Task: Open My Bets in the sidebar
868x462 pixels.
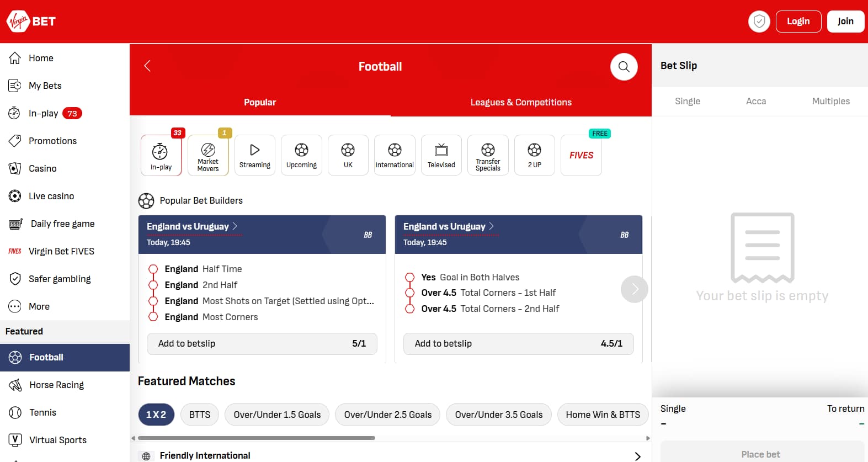Action: click(65, 86)
